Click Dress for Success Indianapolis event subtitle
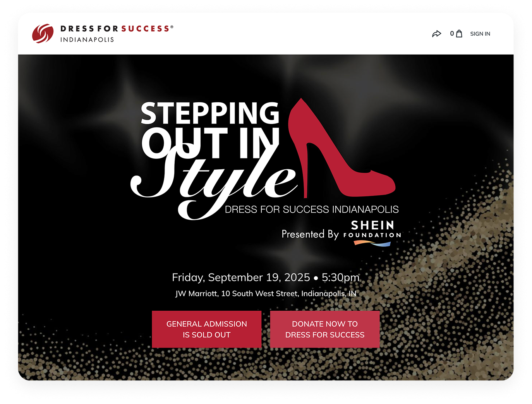 [312, 210]
